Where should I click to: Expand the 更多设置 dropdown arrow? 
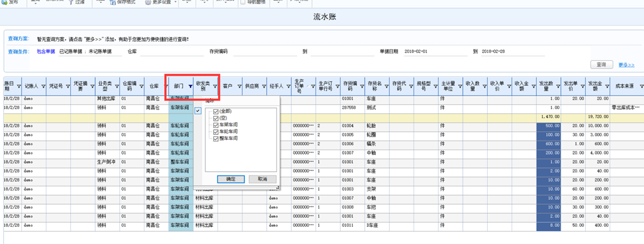coord(175,2)
